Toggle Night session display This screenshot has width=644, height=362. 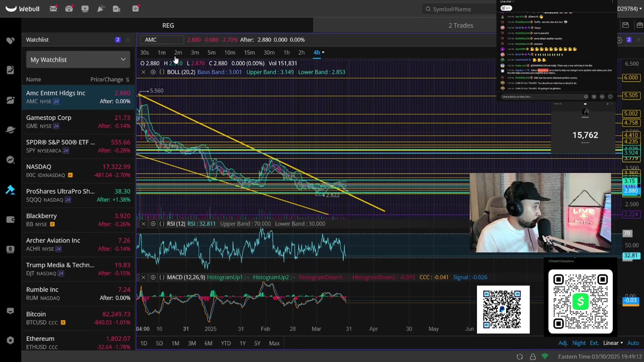tap(579, 343)
